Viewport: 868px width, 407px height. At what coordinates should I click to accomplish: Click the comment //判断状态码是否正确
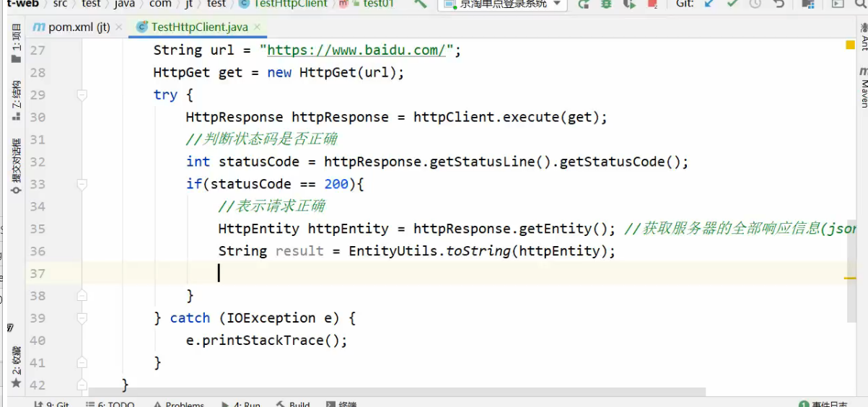tap(261, 139)
